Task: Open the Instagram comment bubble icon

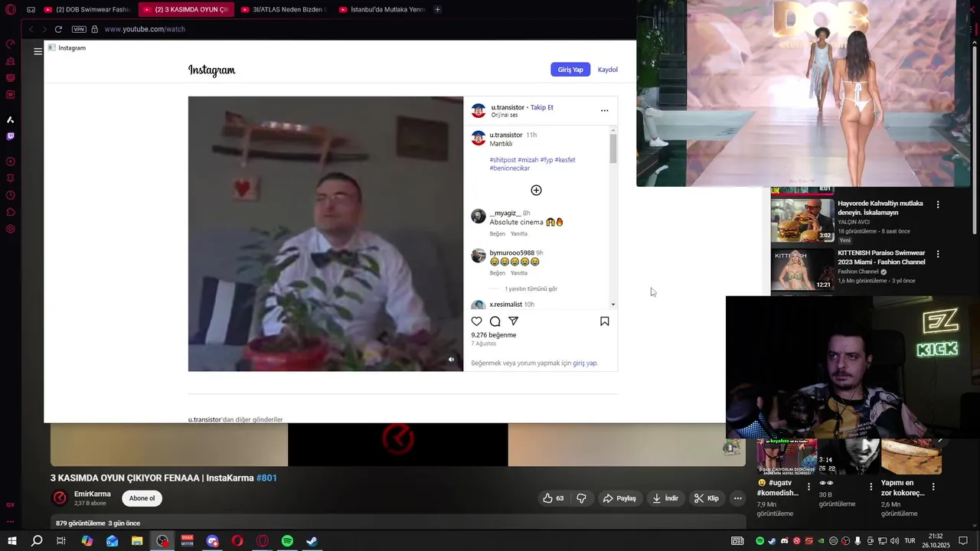Action: 495,321
